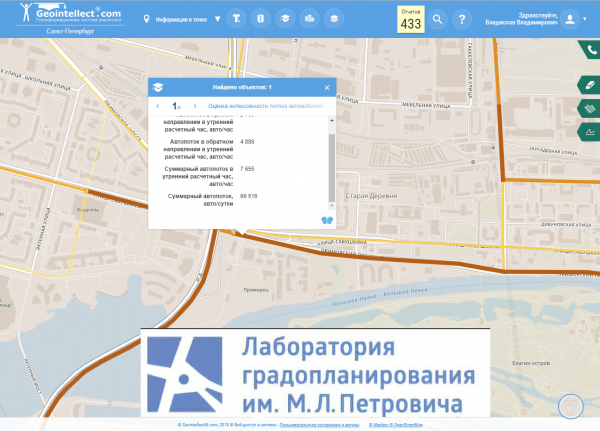Viewport: 600px width, 431px height.
Task: Open the green map grid side tab
Action: pos(589,109)
